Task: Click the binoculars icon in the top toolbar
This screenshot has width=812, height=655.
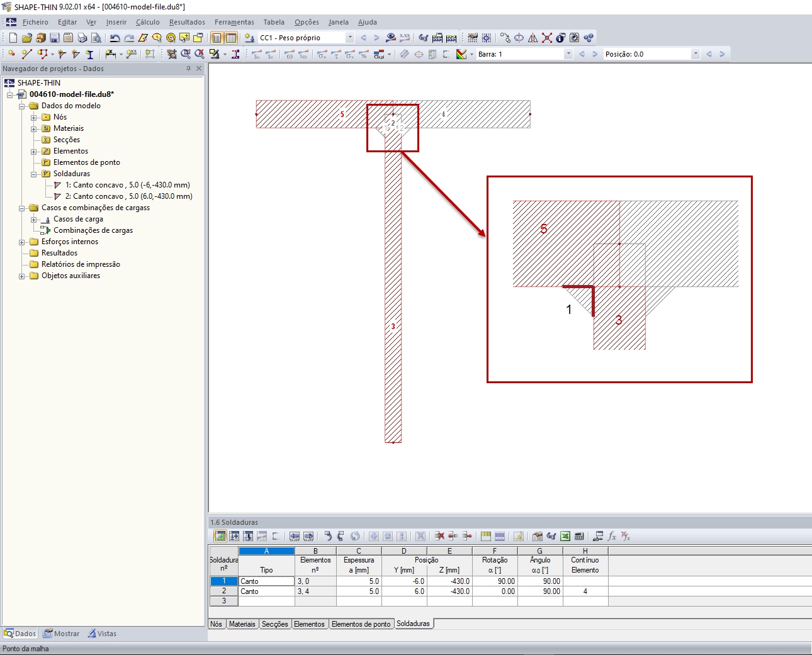Action: 424,38
